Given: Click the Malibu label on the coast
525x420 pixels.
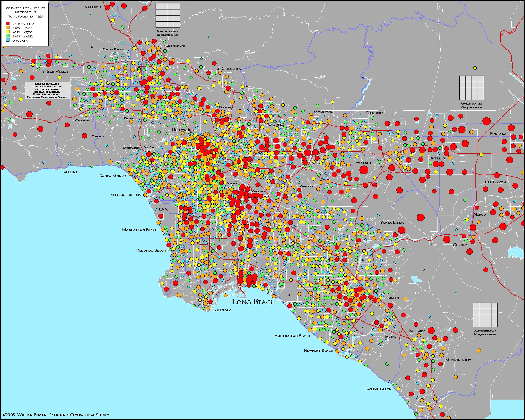Looking at the screenshot, I should (70, 172).
